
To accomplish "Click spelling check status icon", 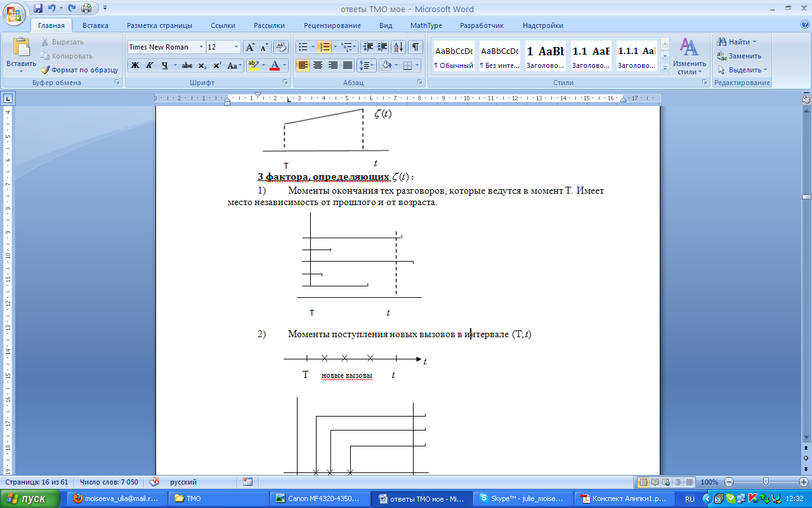I will click(x=154, y=482).
